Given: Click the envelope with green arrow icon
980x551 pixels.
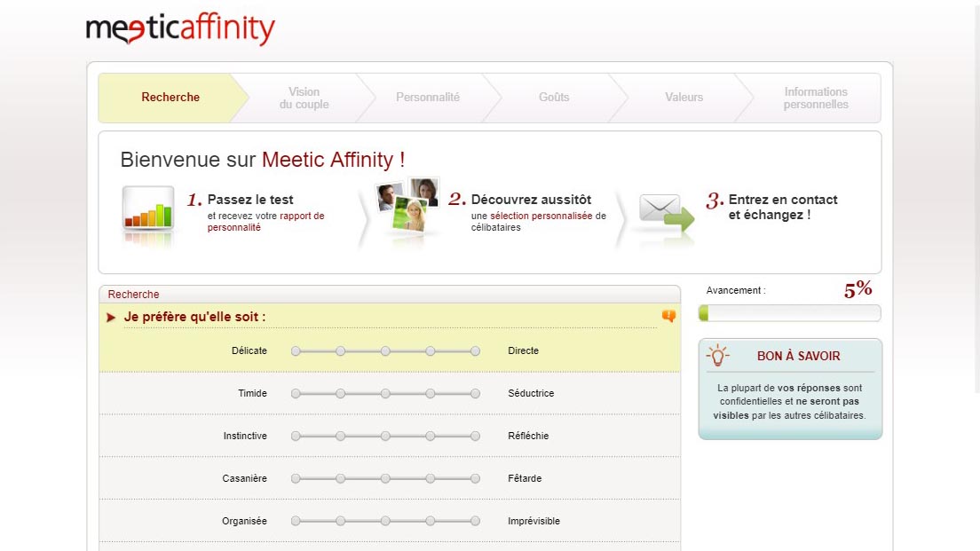Looking at the screenshot, I should [x=667, y=212].
